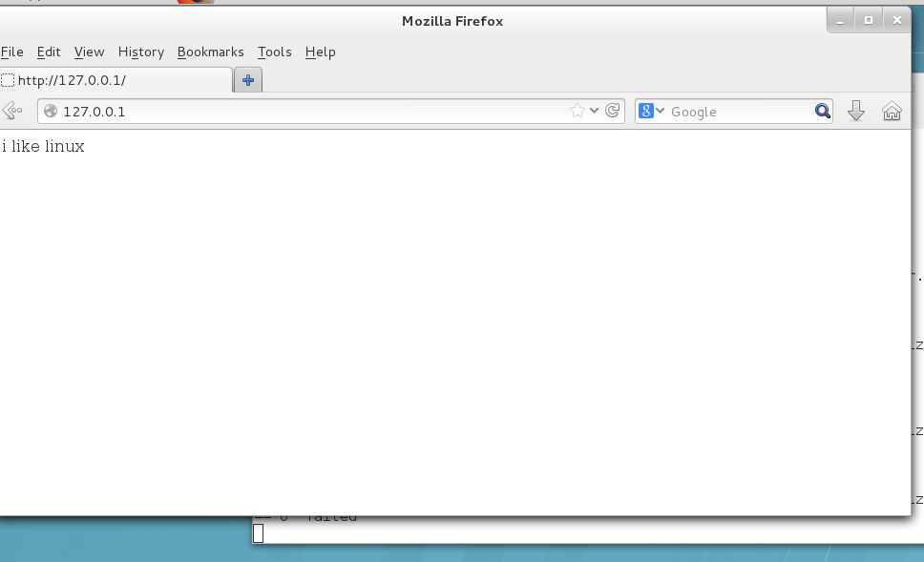Open a new tab with plus button

[248, 81]
